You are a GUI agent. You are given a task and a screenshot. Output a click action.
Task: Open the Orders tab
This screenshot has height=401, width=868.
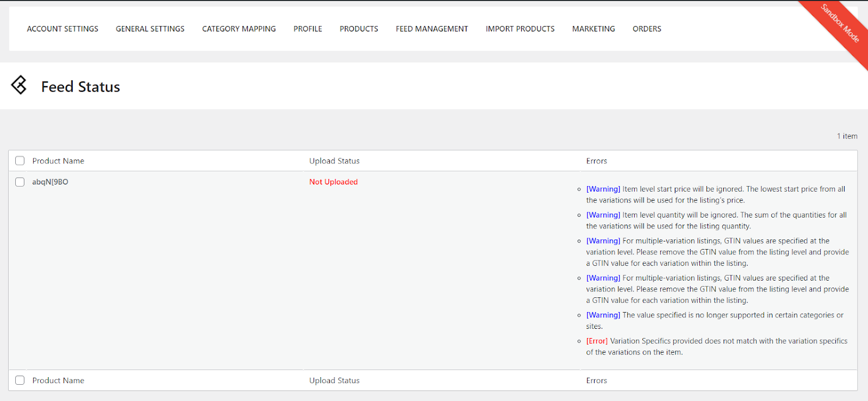coord(647,29)
